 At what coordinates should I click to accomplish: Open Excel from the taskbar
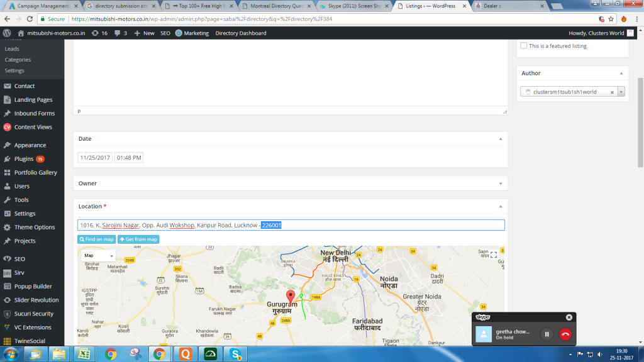click(84, 354)
